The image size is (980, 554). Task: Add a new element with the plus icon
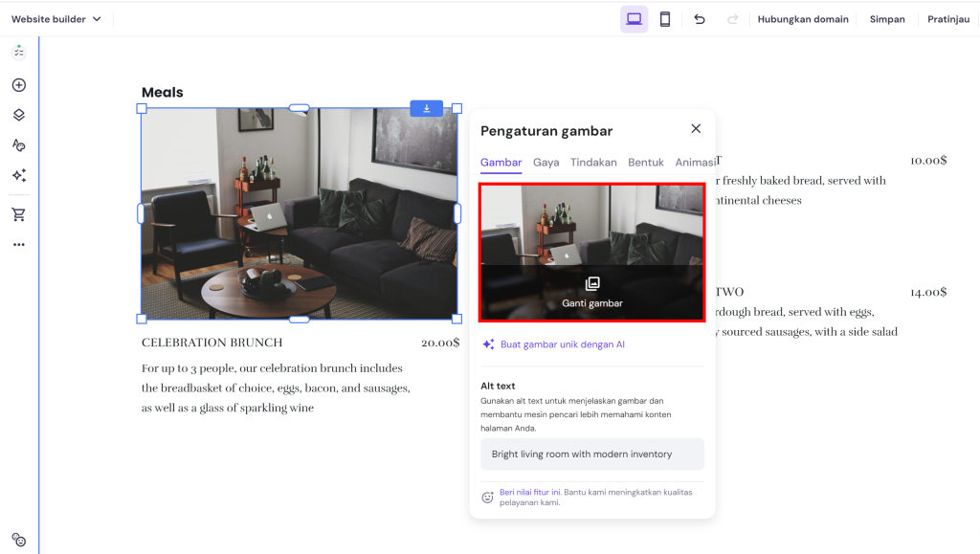coord(20,84)
